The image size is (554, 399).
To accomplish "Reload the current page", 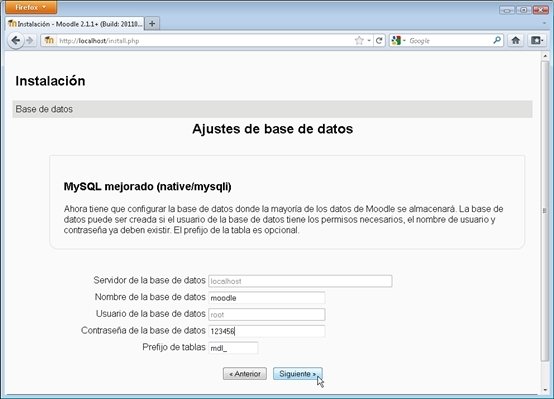I will click(x=379, y=41).
